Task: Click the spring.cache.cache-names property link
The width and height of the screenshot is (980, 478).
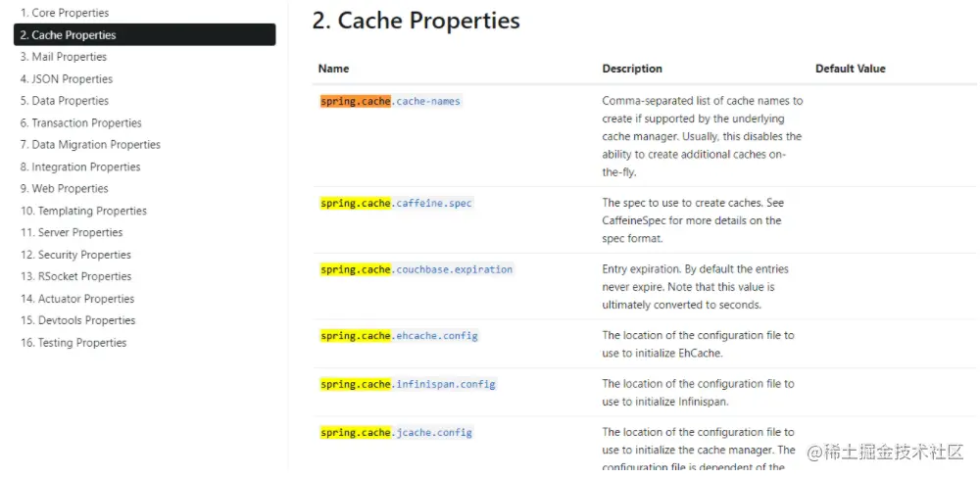Action: [x=390, y=101]
